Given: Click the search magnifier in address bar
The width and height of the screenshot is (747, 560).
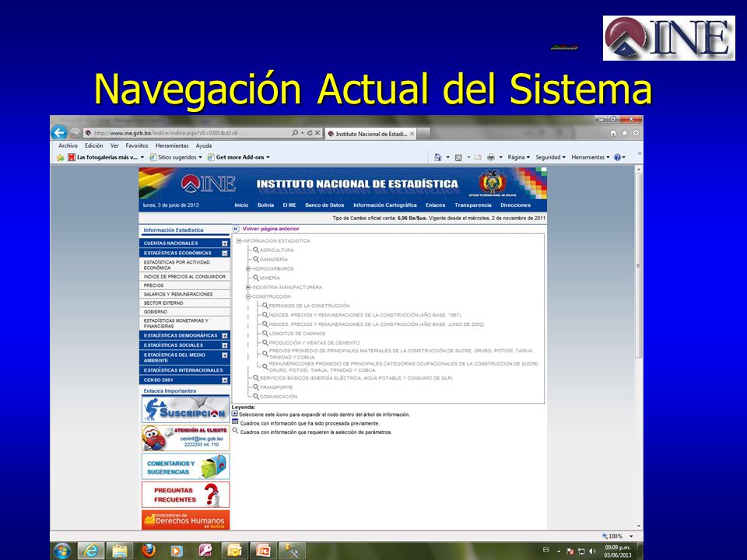Looking at the screenshot, I should click(x=295, y=133).
